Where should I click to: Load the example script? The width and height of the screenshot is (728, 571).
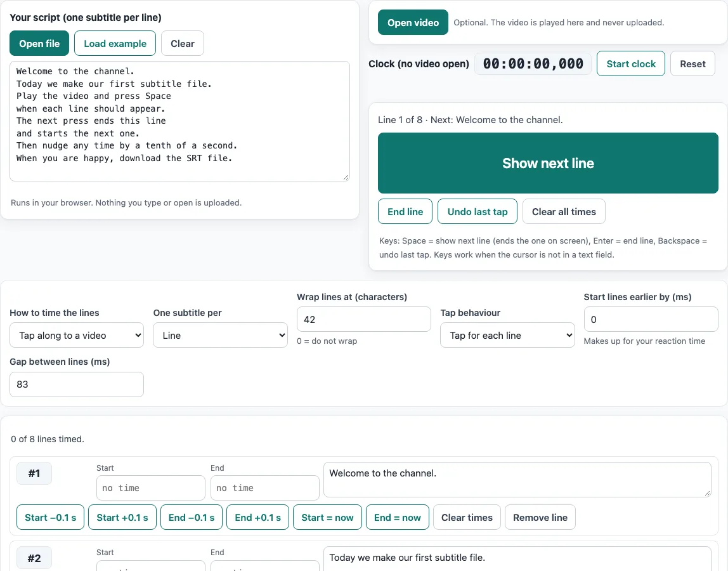[115, 43]
